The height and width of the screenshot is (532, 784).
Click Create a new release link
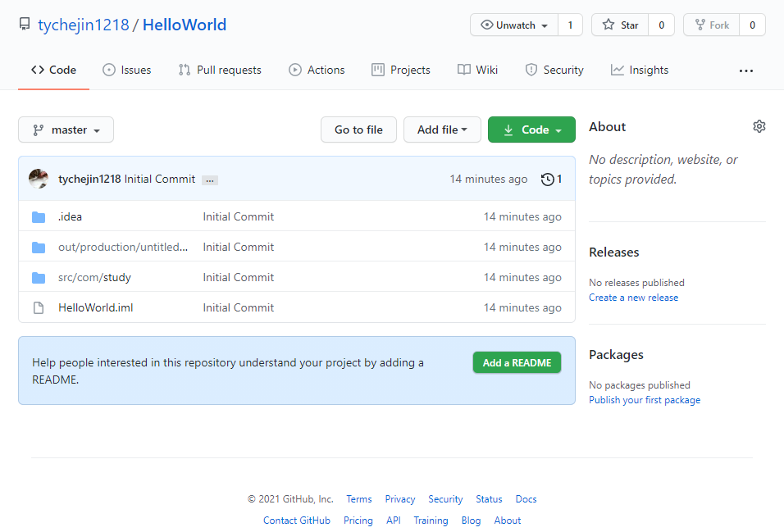tap(633, 298)
